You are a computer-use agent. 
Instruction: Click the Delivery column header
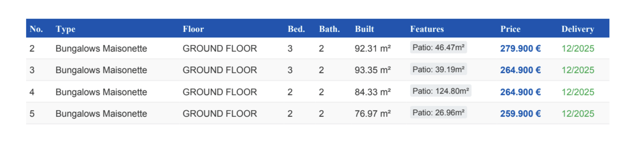pyautogui.click(x=578, y=29)
